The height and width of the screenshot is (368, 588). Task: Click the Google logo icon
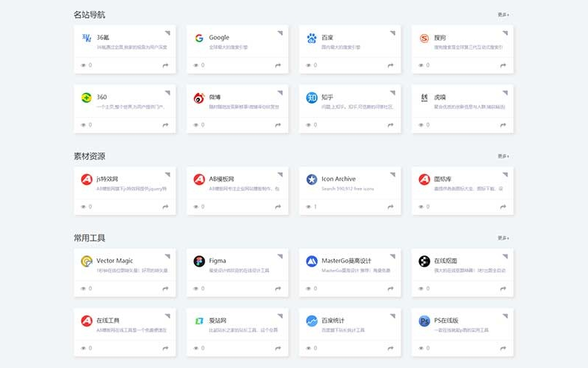pos(199,39)
